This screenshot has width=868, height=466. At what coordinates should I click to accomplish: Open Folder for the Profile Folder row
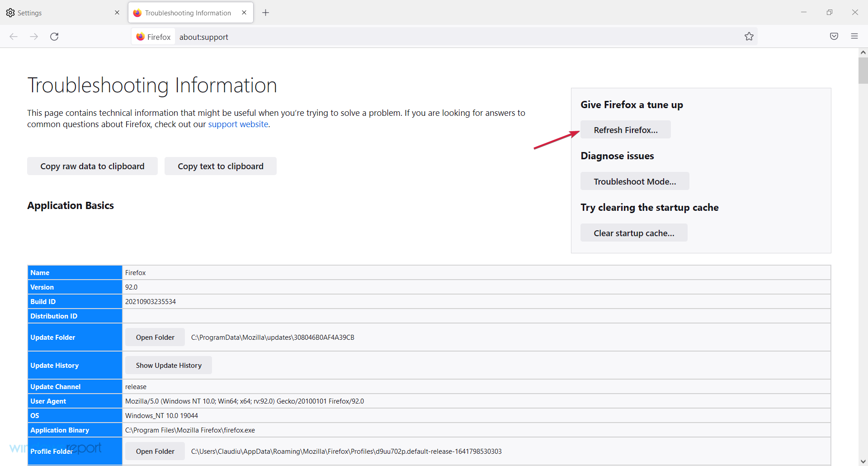coord(155,451)
